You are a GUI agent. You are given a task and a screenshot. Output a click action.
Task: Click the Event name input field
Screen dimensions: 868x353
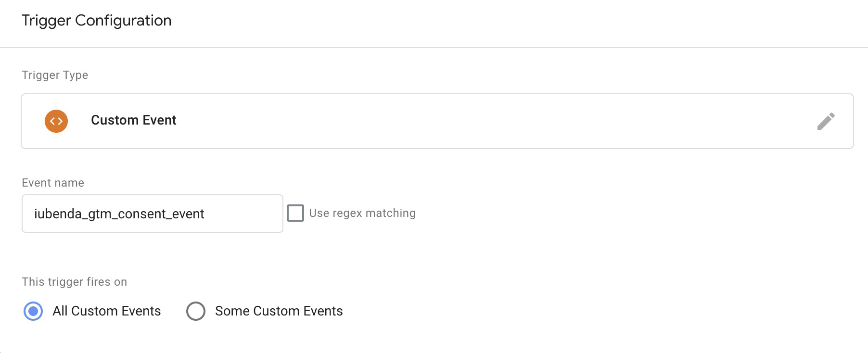(152, 214)
